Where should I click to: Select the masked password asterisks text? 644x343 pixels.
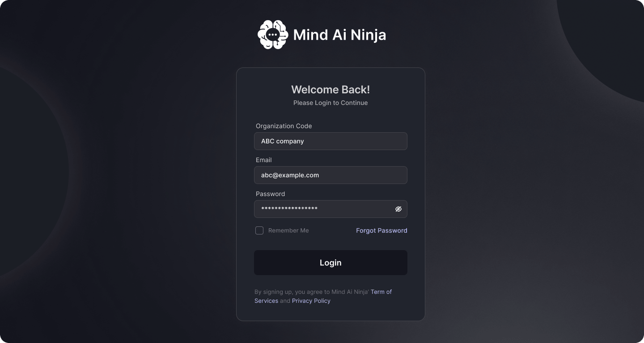pyautogui.click(x=289, y=209)
